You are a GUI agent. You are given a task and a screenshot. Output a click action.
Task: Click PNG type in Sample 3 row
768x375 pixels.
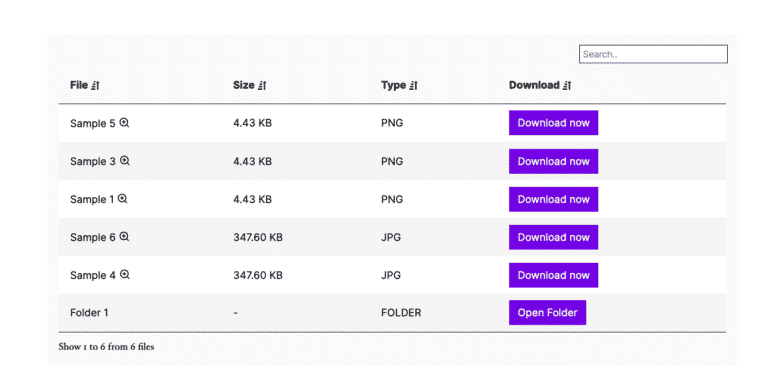392,161
